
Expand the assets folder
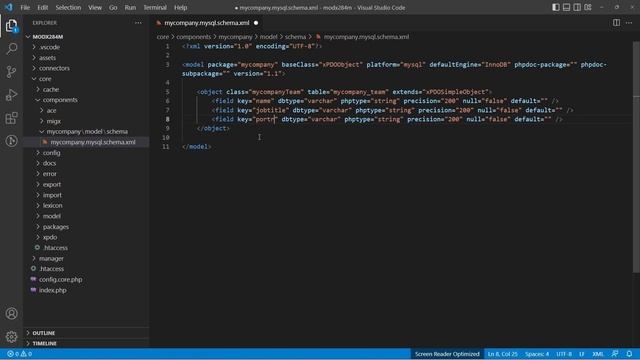pyautogui.click(x=47, y=58)
